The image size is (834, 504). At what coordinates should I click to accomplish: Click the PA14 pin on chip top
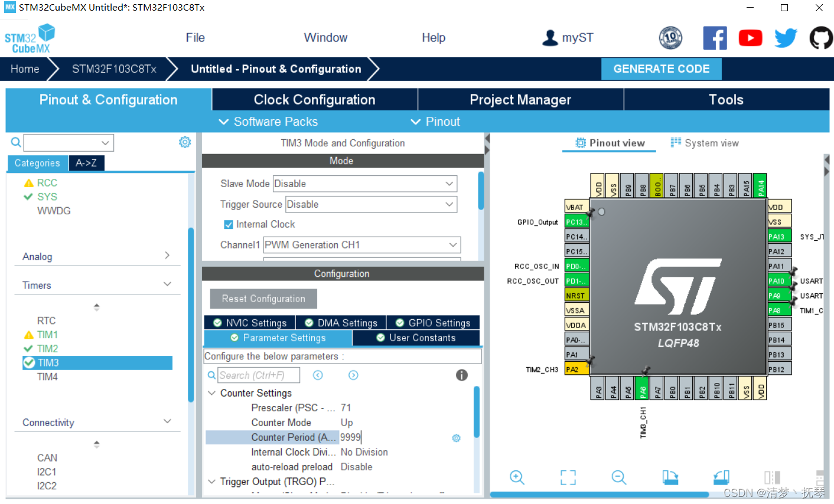pos(760,185)
